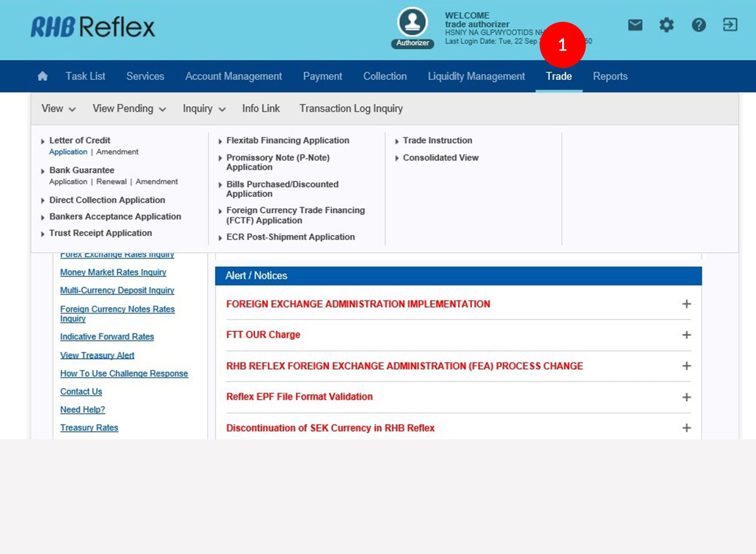Image resolution: width=756 pixels, height=554 pixels.
Task: Select Trust Receipt Application
Action: (100, 233)
